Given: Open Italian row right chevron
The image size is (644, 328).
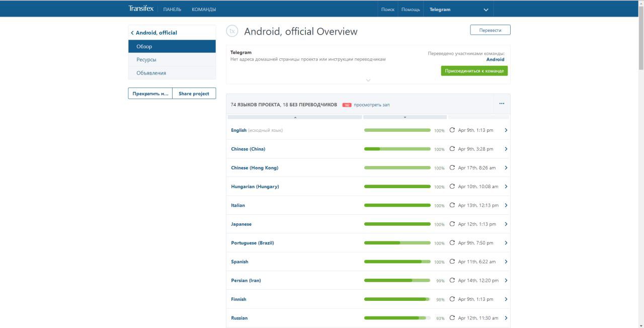Looking at the screenshot, I should click(x=506, y=205).
